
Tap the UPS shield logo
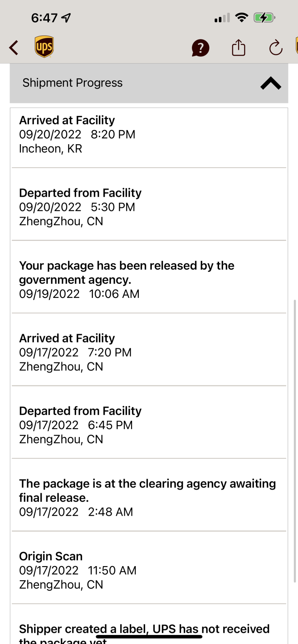point(44,47)
